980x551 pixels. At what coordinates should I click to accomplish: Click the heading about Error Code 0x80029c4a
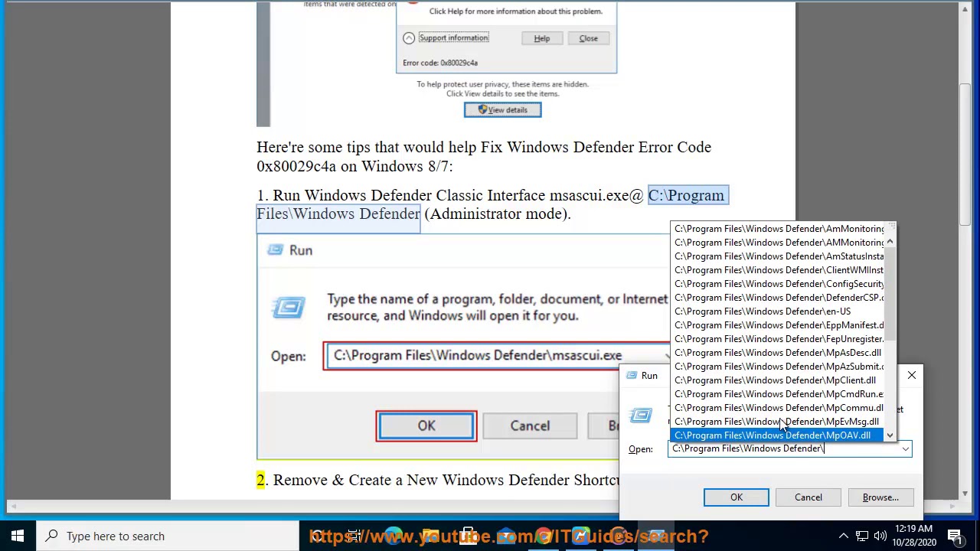pyautogui.click(x=484, y=157)
